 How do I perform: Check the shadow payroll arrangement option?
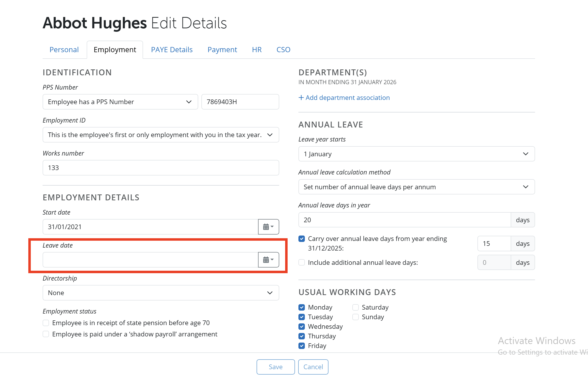pos(46,334)
